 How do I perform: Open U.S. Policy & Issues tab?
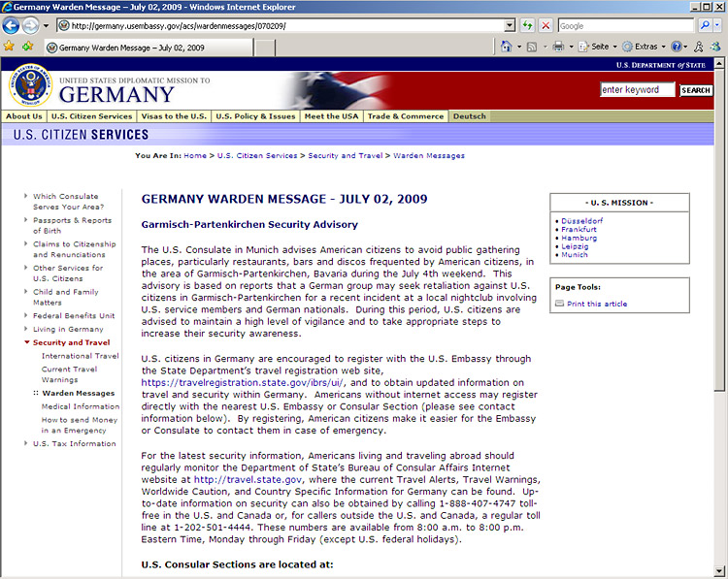[256, 116]
